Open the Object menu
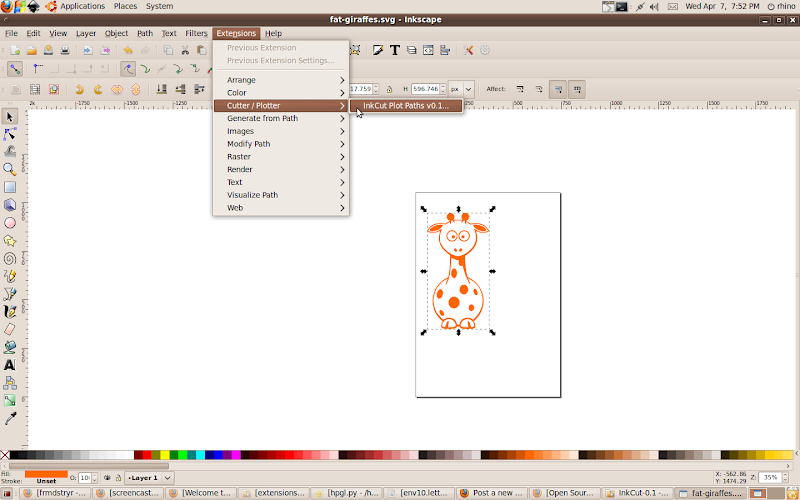Viewport: 800px width, 500px height. tap(116, 33)
